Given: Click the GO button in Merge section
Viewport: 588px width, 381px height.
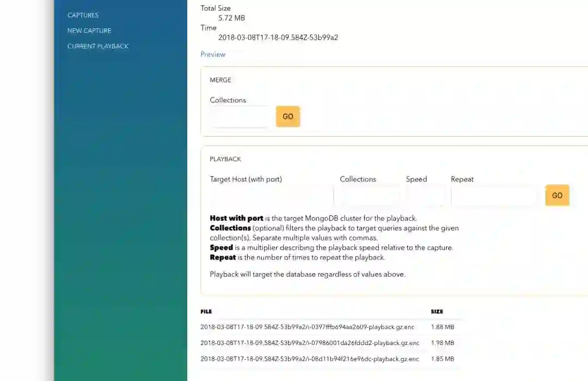Looking at the screenshot, I should [288, 116].
